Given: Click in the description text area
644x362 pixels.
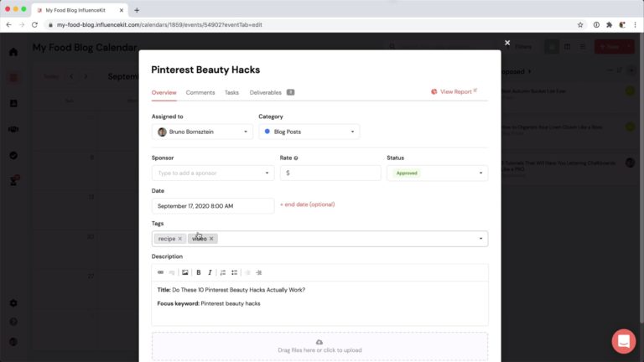Looking at the screenshot, I should 319,303.
